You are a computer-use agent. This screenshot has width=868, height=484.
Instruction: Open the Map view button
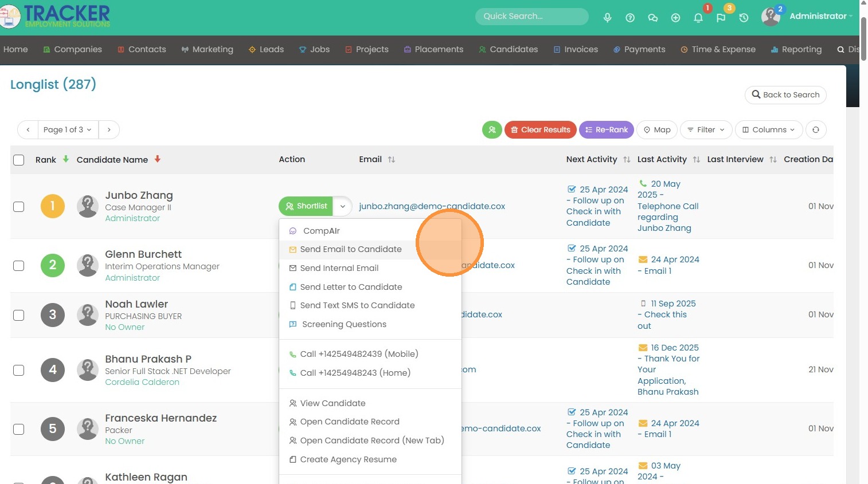657,130
